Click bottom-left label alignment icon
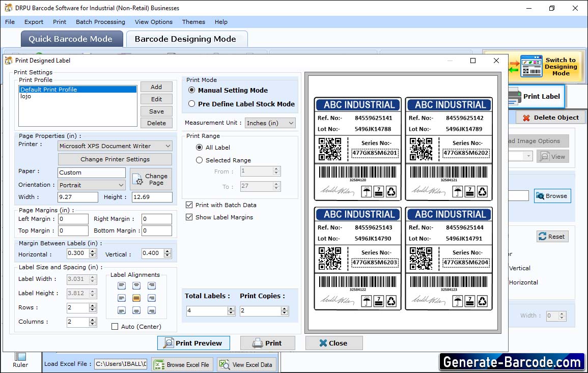 click(x=122, y=310)
